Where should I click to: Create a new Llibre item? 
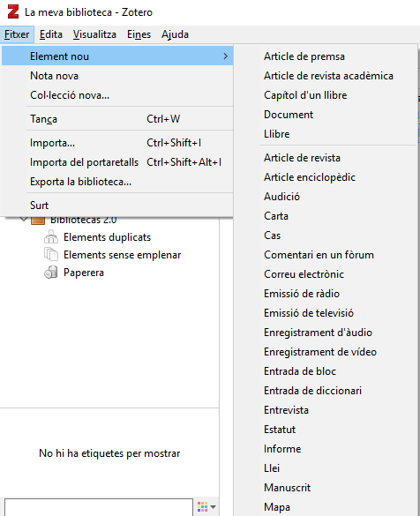click(x=326, y=134)
